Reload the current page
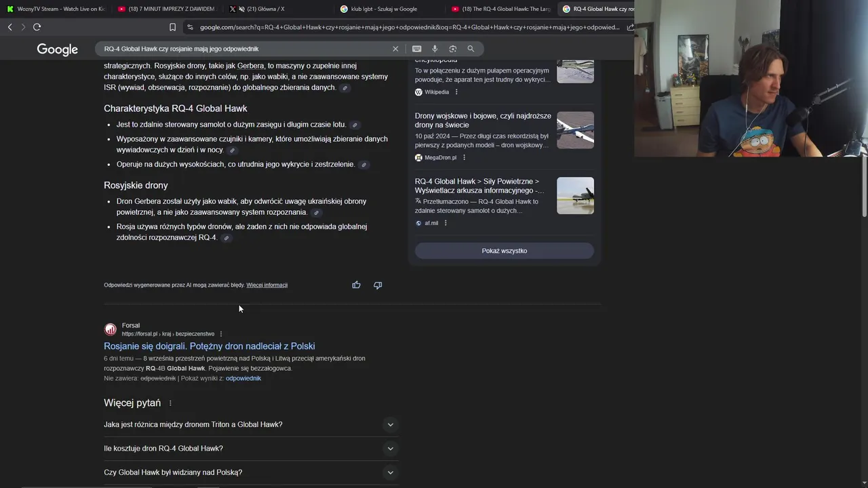The width and height of the screenshot is (868, 488). coord(37,27)
